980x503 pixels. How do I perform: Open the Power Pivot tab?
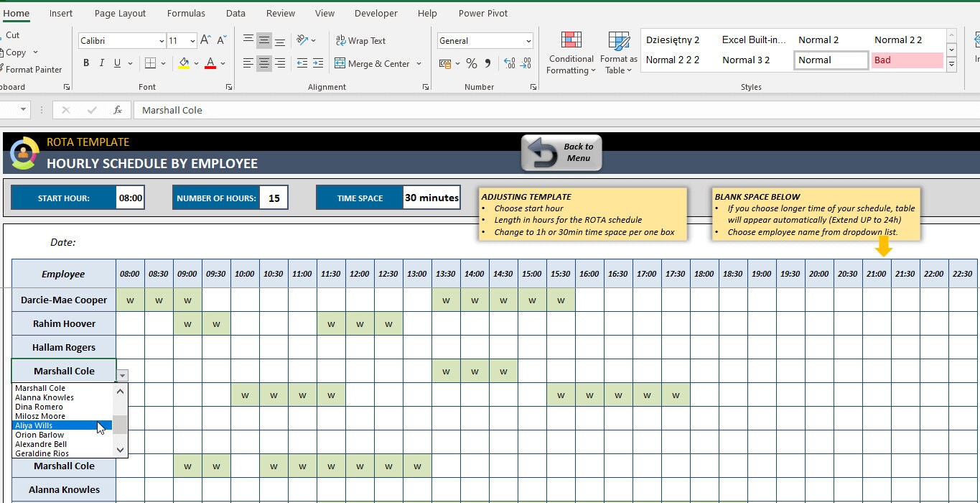482,13
